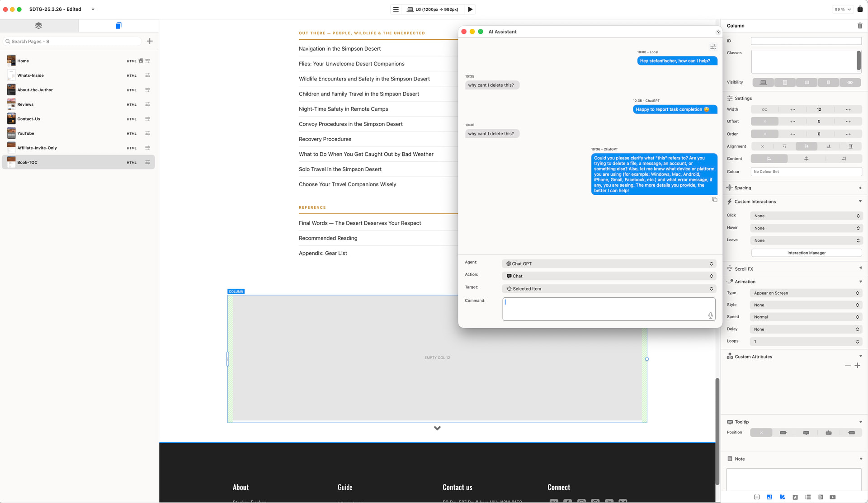Click the Search Pages field
This screenshot has height=503, width=868.
(x=72, y=42)
